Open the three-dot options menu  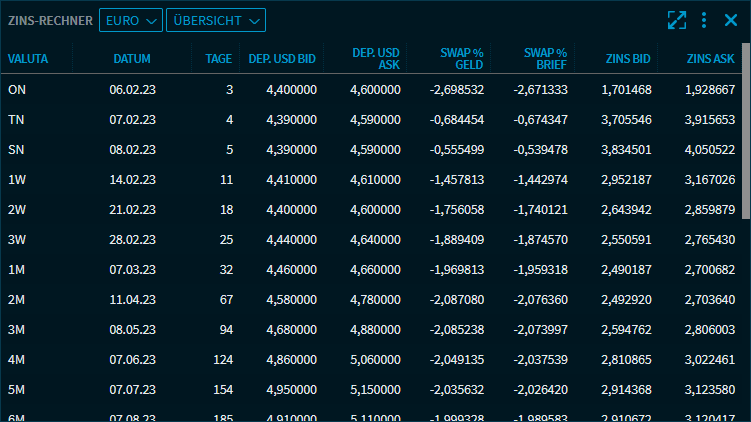[704, 20]
